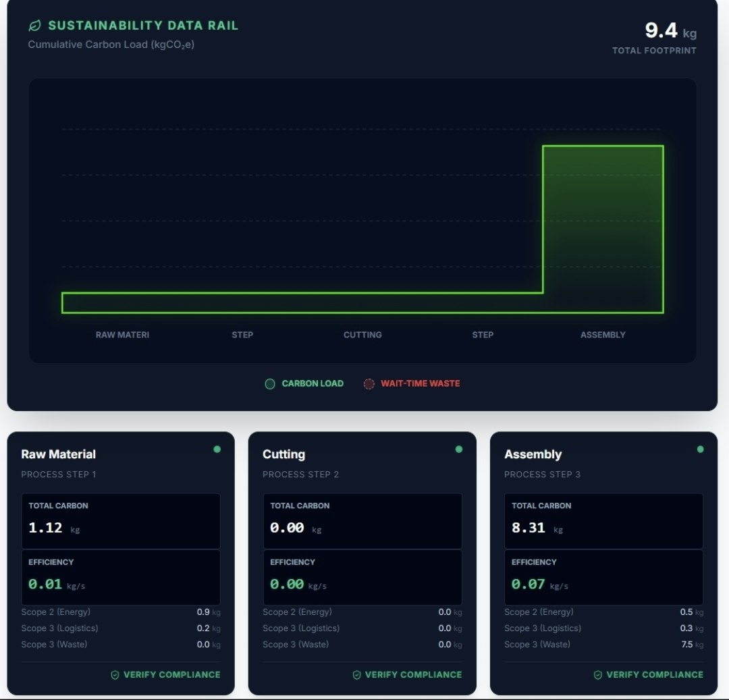Select the Assembly axis label on the chart
Image resolution: width=729 pixels, height=700 pixels.
tap(603, 335)
